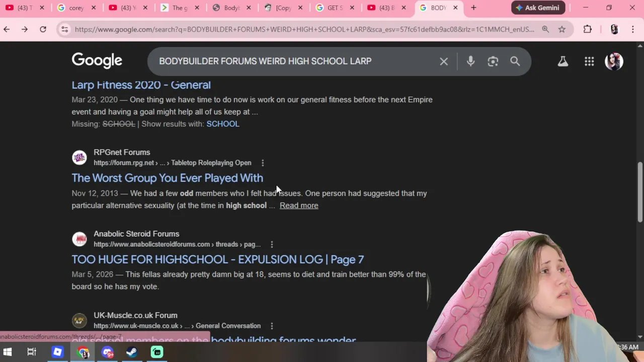Image resolution: width=644 pixels, height=362 pixels.
Task: Open Discord from the taskbar
Action: click(108, 352)
